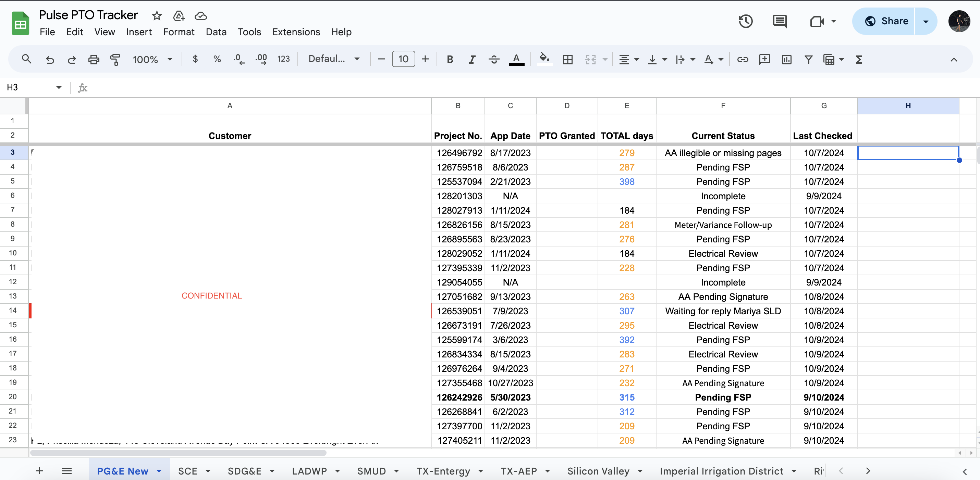Image resolution: width=980 pixels, height=480 pixels.
Task: Open vertical align dropdown
Action: tap(658, 59)
